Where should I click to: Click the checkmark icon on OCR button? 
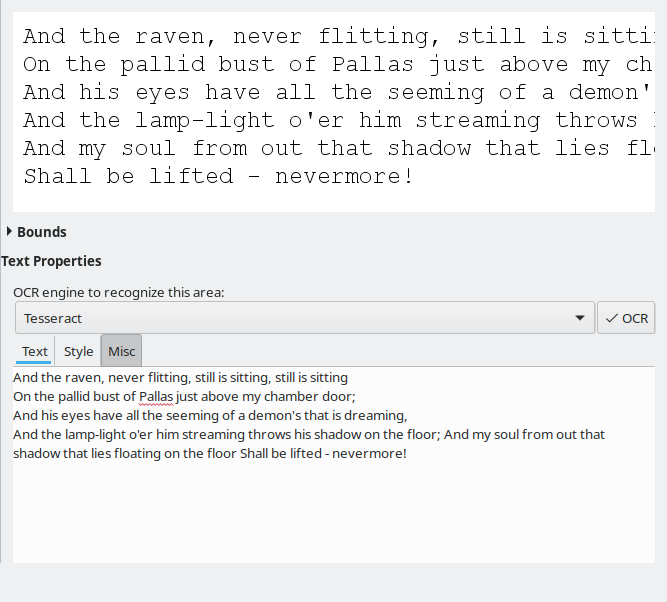point(612,318)
